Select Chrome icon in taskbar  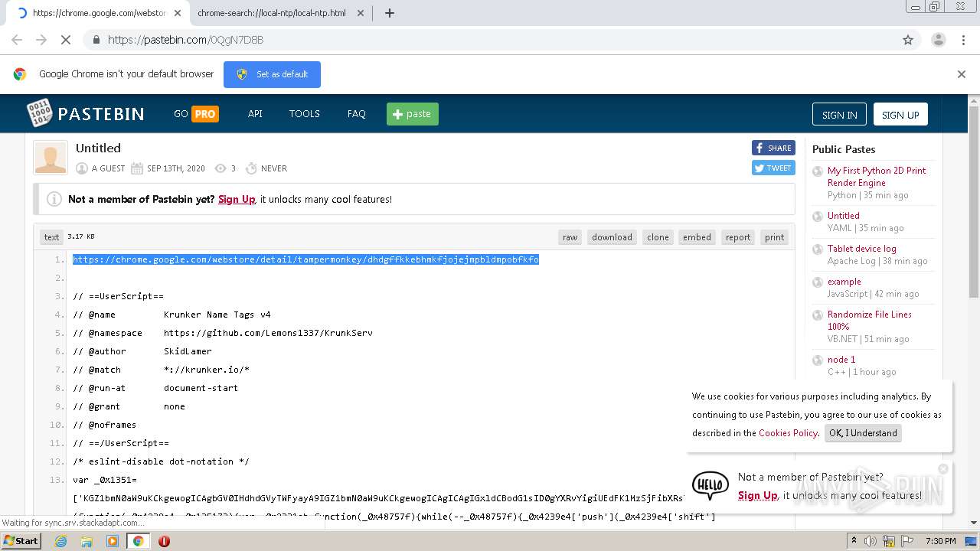138,541
